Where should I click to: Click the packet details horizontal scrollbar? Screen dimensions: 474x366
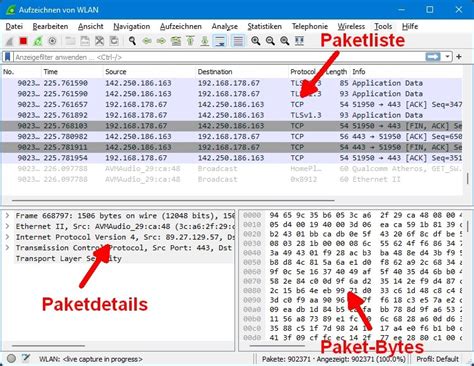point(48,346)
